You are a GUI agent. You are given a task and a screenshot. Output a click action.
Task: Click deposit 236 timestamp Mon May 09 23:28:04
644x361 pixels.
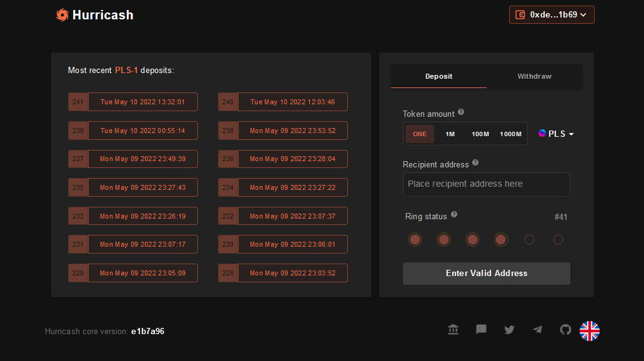point(293,159)
